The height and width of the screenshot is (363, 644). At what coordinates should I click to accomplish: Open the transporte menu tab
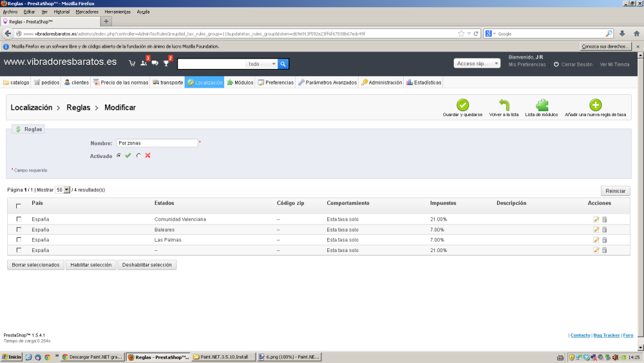(x=167, y=83)
